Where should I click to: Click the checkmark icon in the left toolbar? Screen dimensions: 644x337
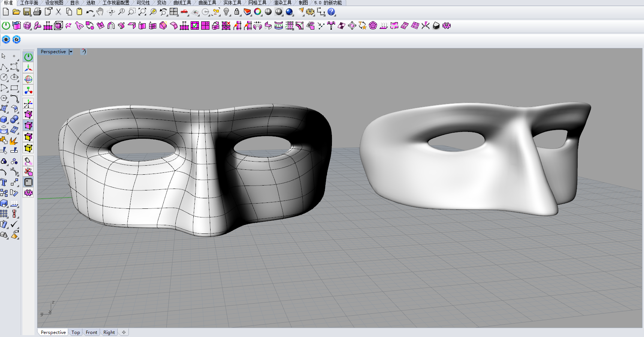coord(14,224)
